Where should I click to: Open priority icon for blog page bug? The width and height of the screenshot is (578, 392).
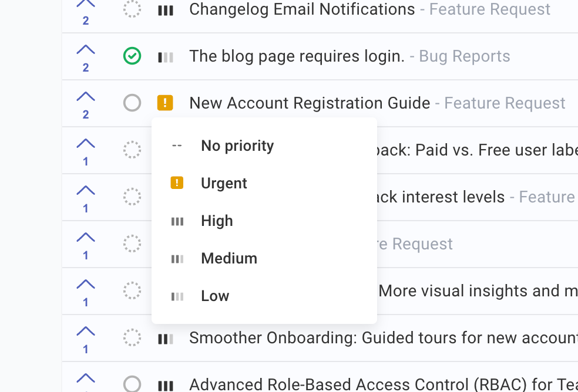pyautogui.click(x=166, y=57)
